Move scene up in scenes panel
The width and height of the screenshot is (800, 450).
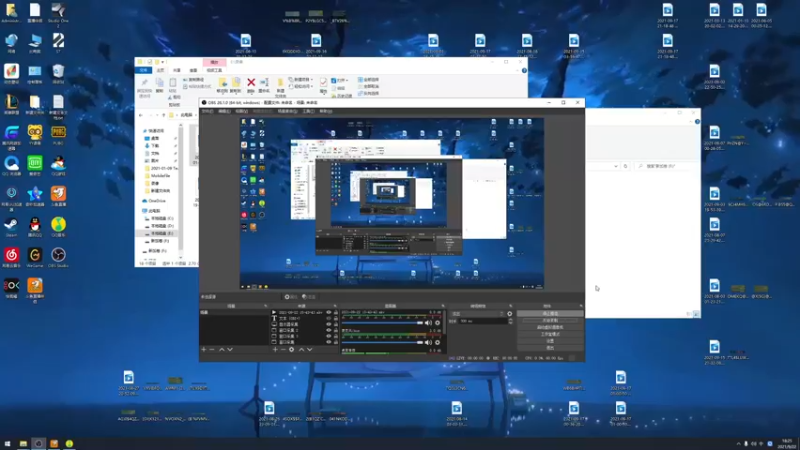(221, 349)
